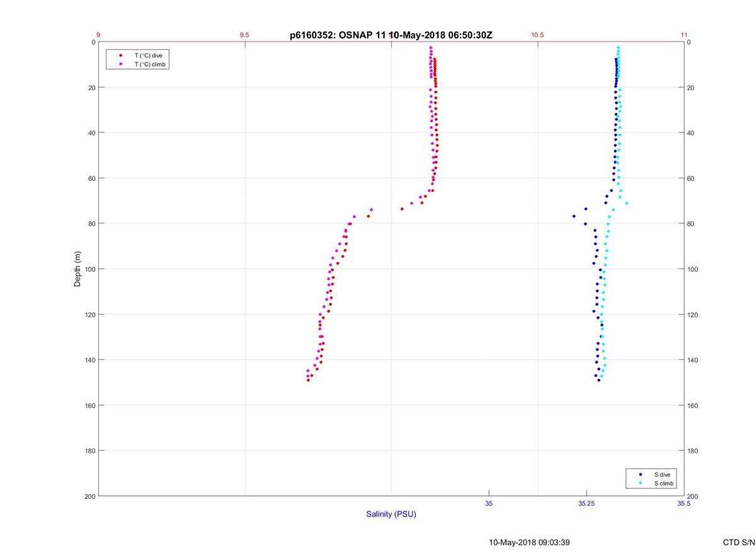Image resolution: width=756 pixels, height=558 pixels.
Task: Click the cyan marker beside 'S climb'
Action: (x=641, y=483)
